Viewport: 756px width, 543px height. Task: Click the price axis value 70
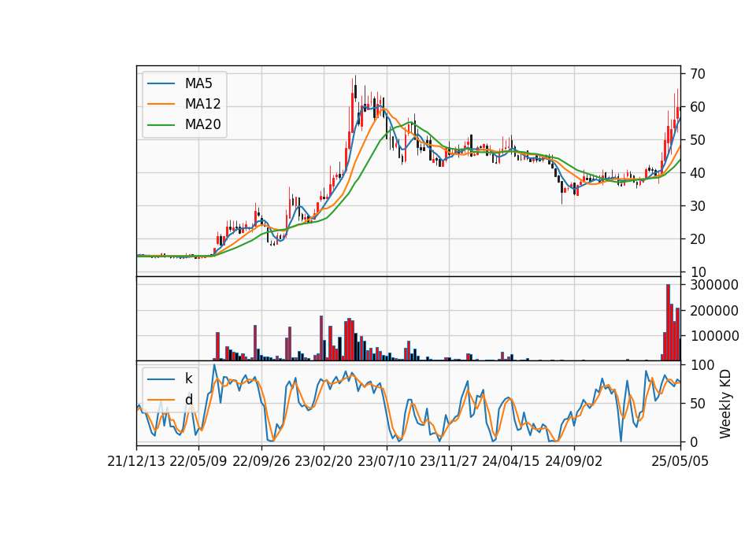698,74
